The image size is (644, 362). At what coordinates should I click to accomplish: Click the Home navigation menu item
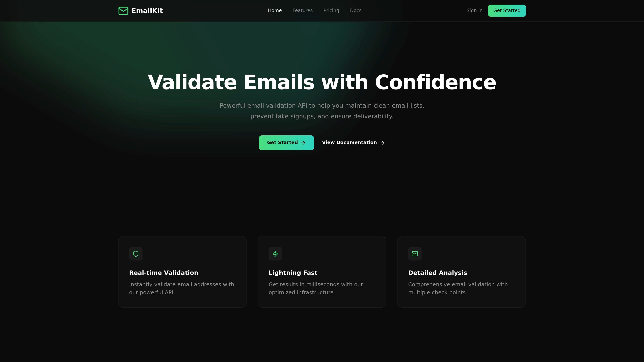pyautogui.click(x=275, y=11)
